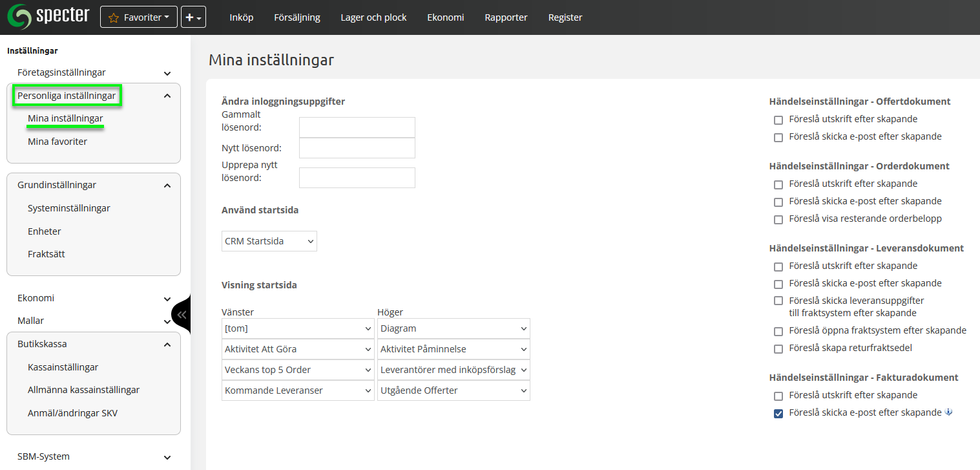The height and width of the screenshot is (470, 980).
Task: Check Föreslå skapa returfraktsedel
Action: pos(778,349)
